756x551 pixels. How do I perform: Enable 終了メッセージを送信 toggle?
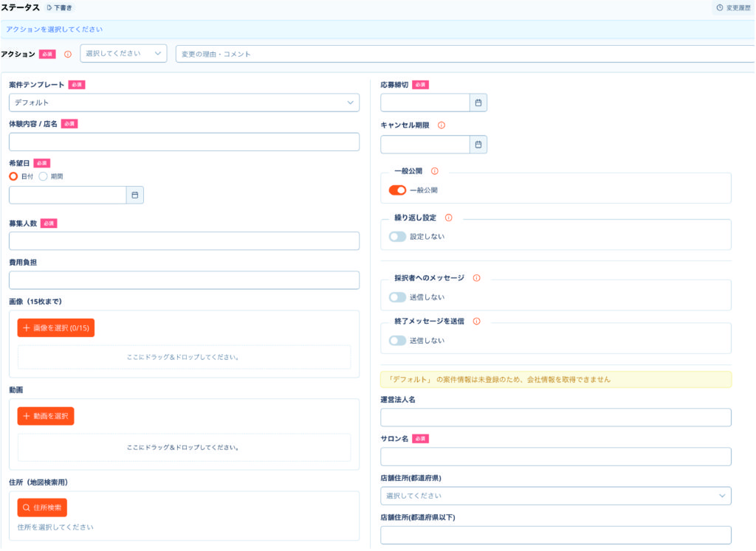(x=397, y=341)
